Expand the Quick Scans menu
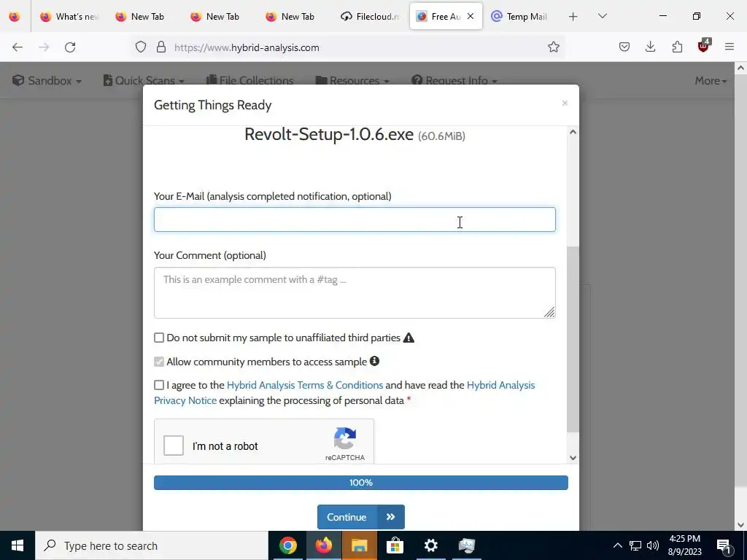The width and height of the screenshot is (747, 560). pos(144,80)
